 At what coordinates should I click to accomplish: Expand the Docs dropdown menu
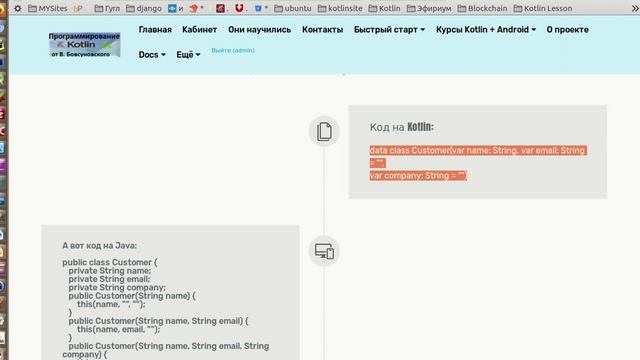tap(152, 55)
